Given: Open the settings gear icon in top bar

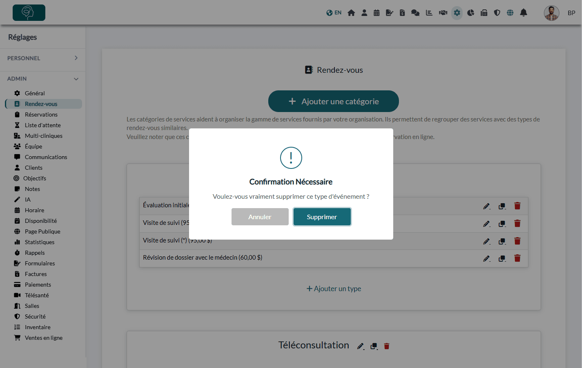Looking at the screenshot, I should coord(457,13).
